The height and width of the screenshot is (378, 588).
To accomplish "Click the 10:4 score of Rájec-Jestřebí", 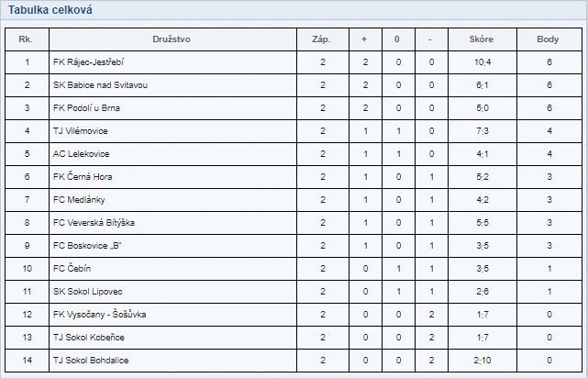I will [483, 62].
